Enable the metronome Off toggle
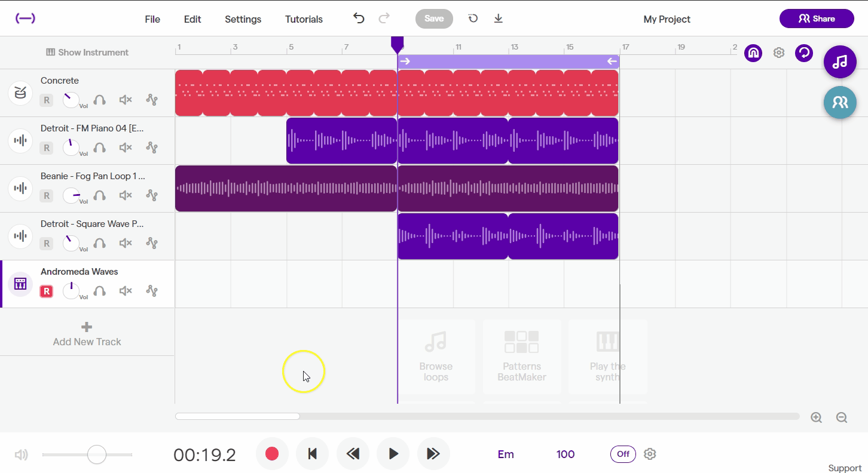Screen dimensions: 868x473 (x=623, y=454)
